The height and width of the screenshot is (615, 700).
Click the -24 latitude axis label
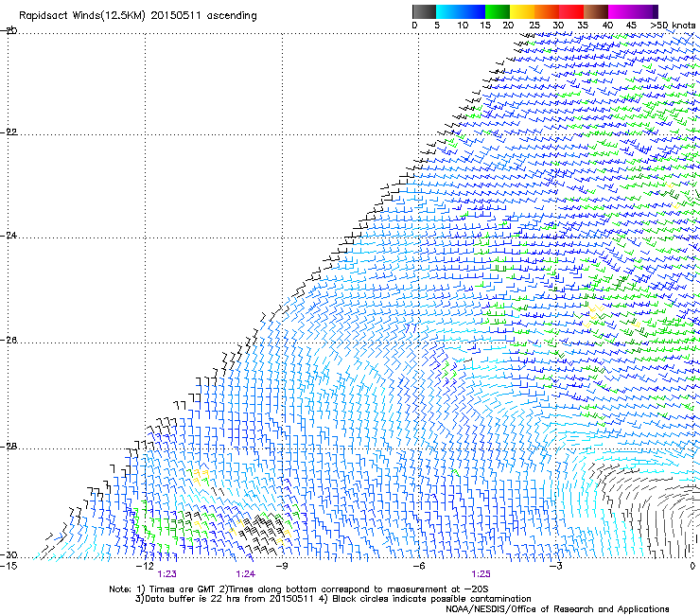[9, 235]
